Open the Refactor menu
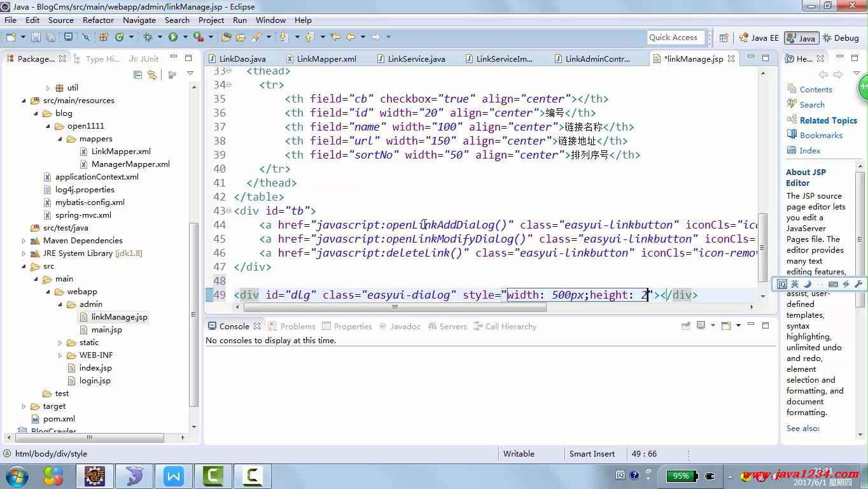The image size is (868, 489). tap(98, 20)
